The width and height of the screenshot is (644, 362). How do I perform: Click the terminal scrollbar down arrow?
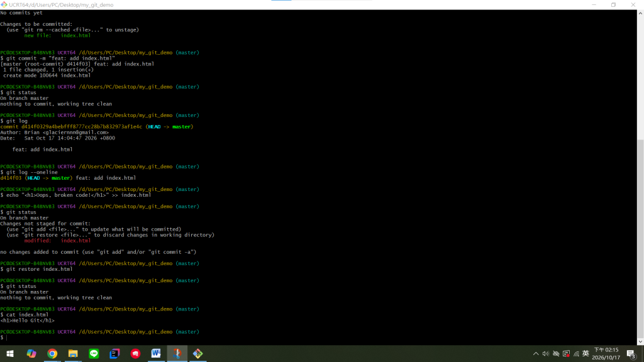pos(640,341)
